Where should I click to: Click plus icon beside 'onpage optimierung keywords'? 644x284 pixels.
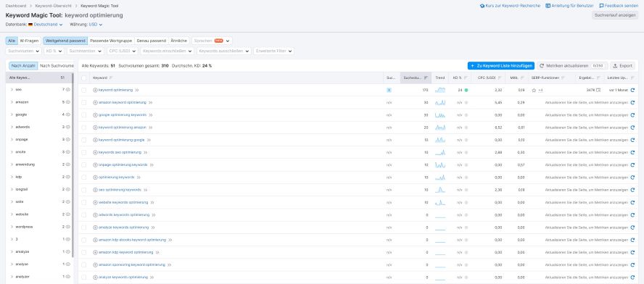pos(95,165)
